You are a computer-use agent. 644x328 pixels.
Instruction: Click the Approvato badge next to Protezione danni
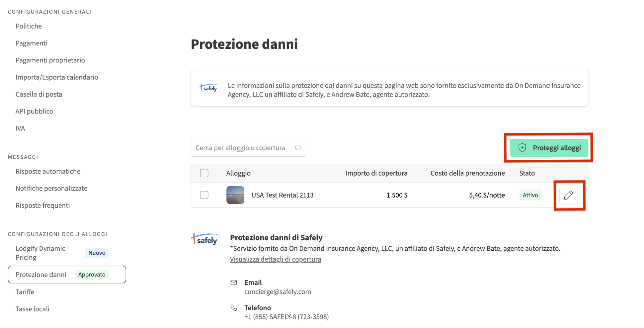tap(92, 275)
